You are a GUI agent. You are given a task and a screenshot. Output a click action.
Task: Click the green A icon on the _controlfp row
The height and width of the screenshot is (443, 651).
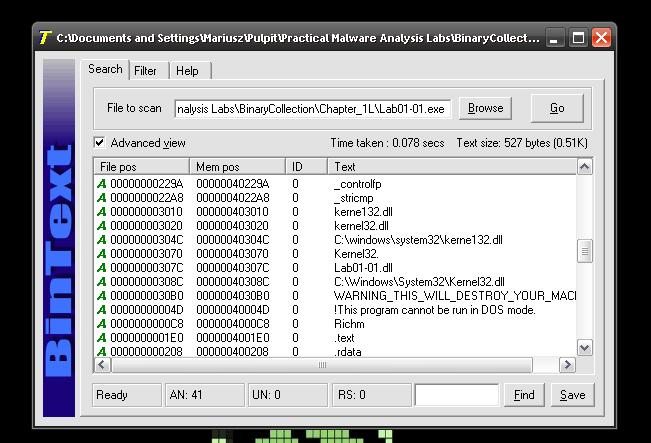pyautogui.click(x=102, y=184)
